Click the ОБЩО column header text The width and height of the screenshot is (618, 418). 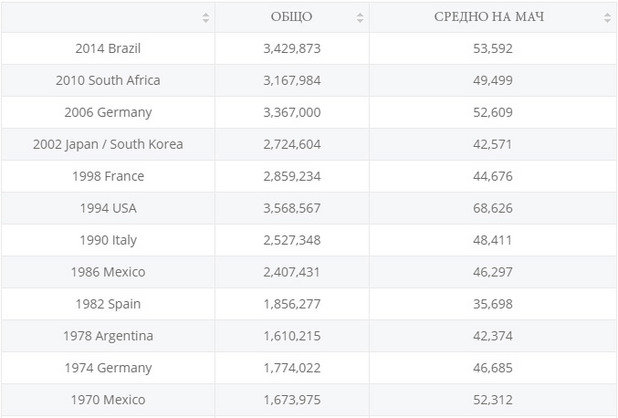click(292, 17)
